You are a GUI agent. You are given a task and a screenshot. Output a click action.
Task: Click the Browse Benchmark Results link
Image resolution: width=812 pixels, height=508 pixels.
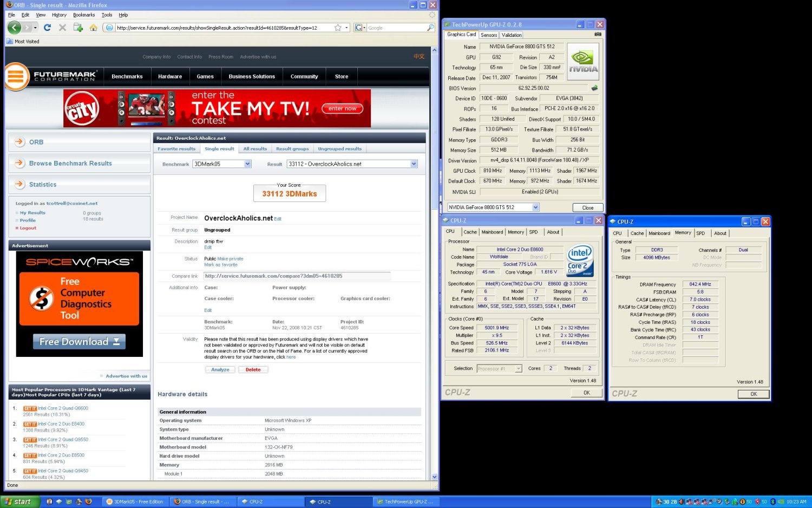(x=70, y=163)
